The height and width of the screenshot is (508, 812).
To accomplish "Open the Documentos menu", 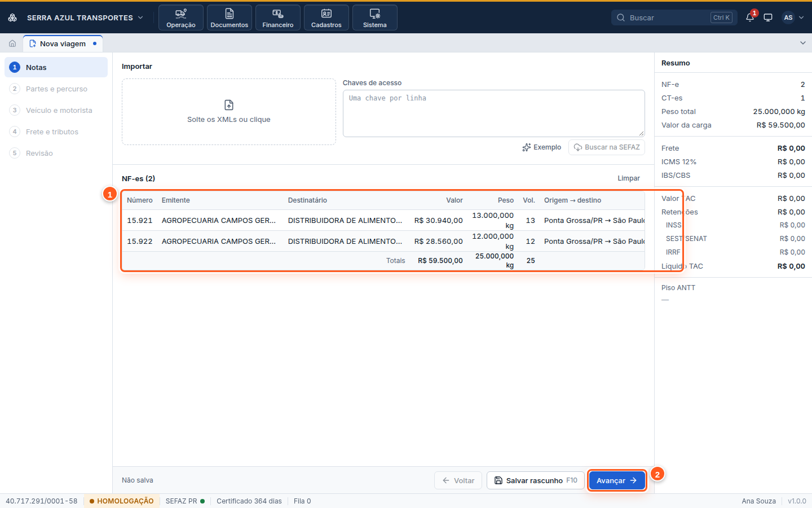I will (230, 17).
